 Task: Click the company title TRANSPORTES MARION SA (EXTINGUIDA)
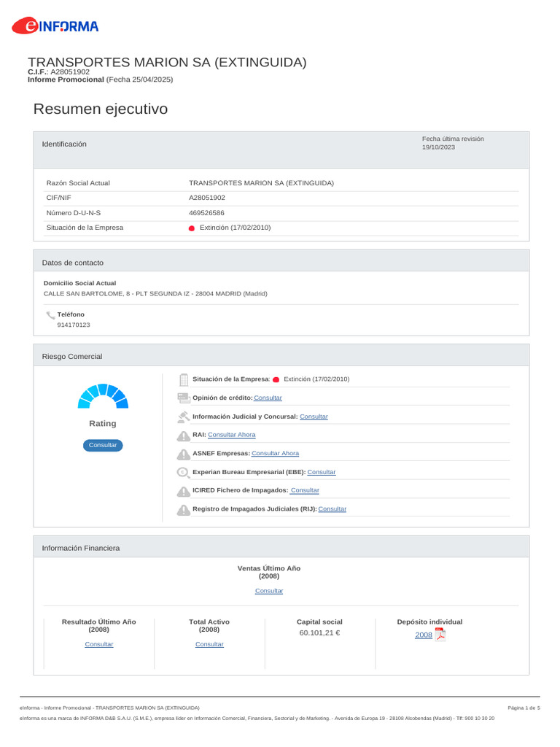pyautogui.click(x=167, y=62)
